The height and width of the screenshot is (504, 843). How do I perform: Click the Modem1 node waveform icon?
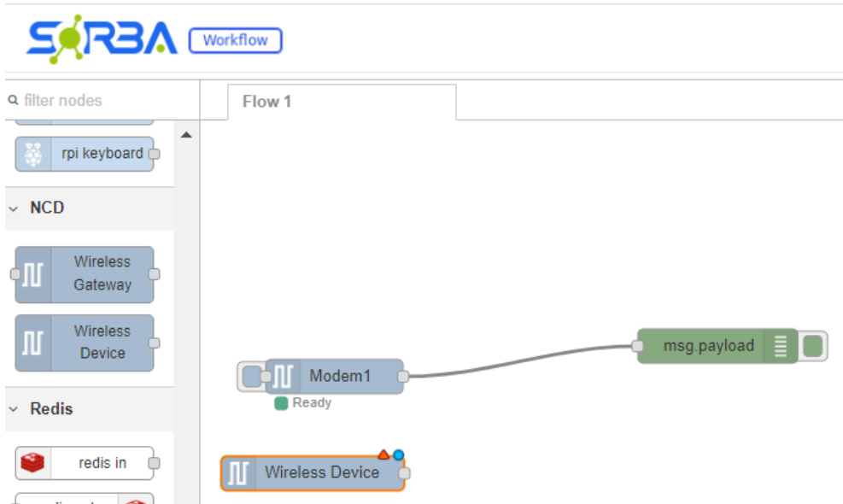pos(283,376)
